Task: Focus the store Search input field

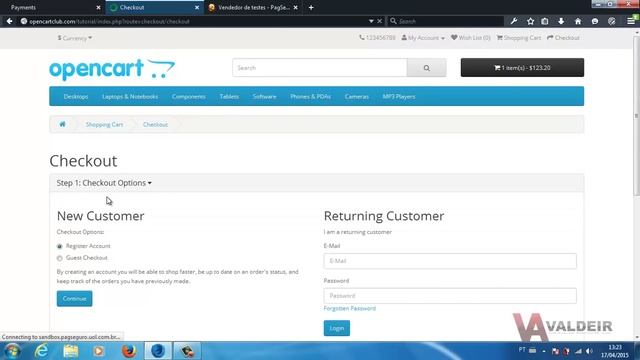Action: tap(320, 68)
